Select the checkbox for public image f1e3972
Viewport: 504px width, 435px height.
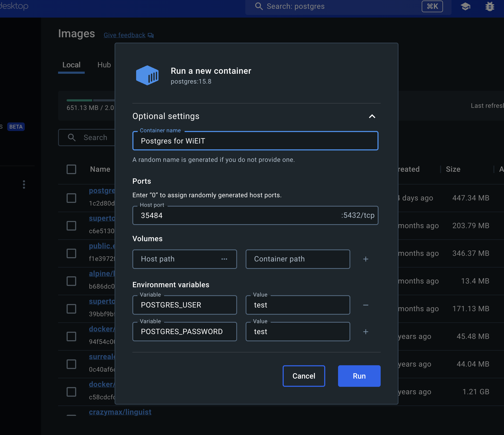[x=71, y=253]
